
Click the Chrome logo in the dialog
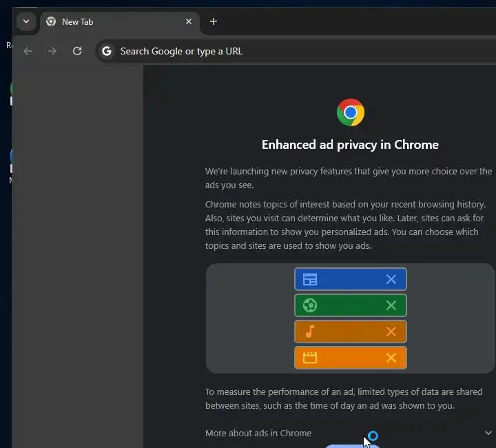[350, 112]
